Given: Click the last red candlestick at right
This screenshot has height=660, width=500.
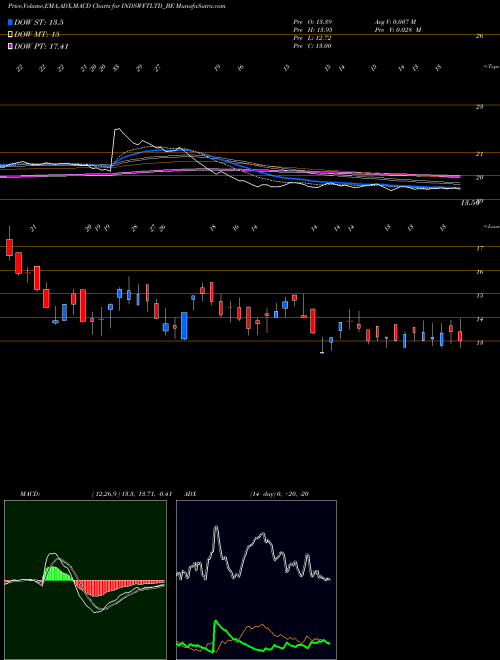Looking at the screenshot, I should coord(460,336).
